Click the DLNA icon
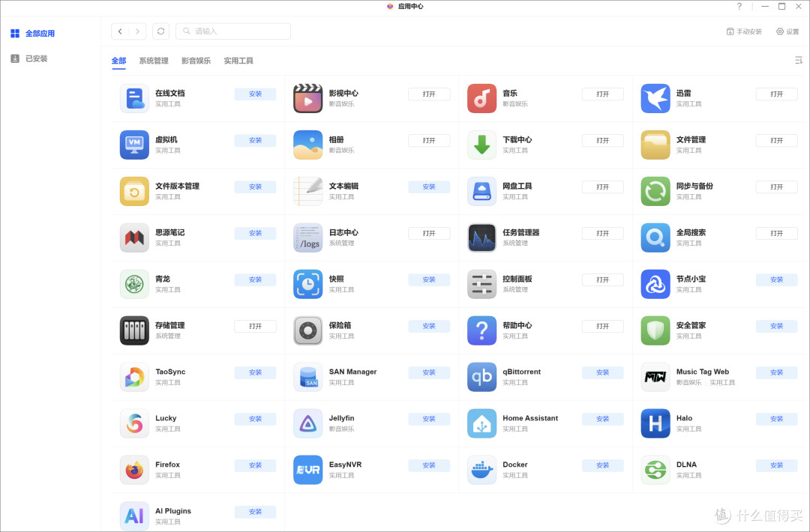The width and height of the screenshot is (810, 532). pos(655,470)
